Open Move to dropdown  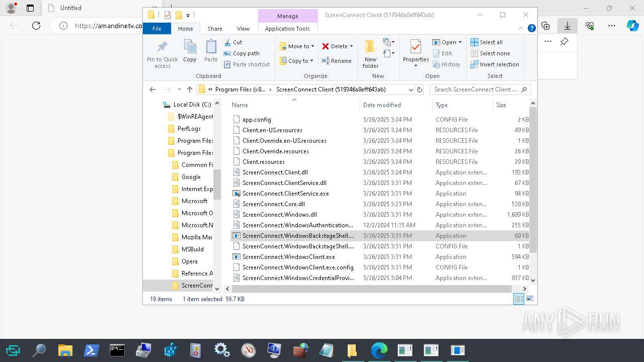pos(297,46)
